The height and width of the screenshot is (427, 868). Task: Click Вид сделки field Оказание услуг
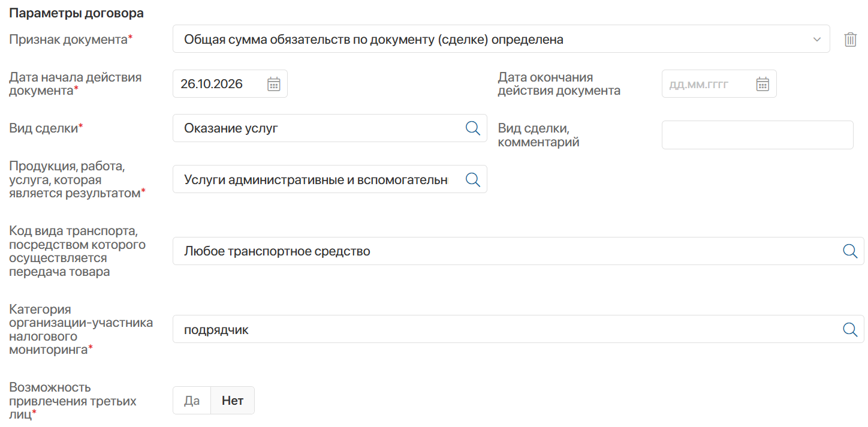tap(330, 128)
